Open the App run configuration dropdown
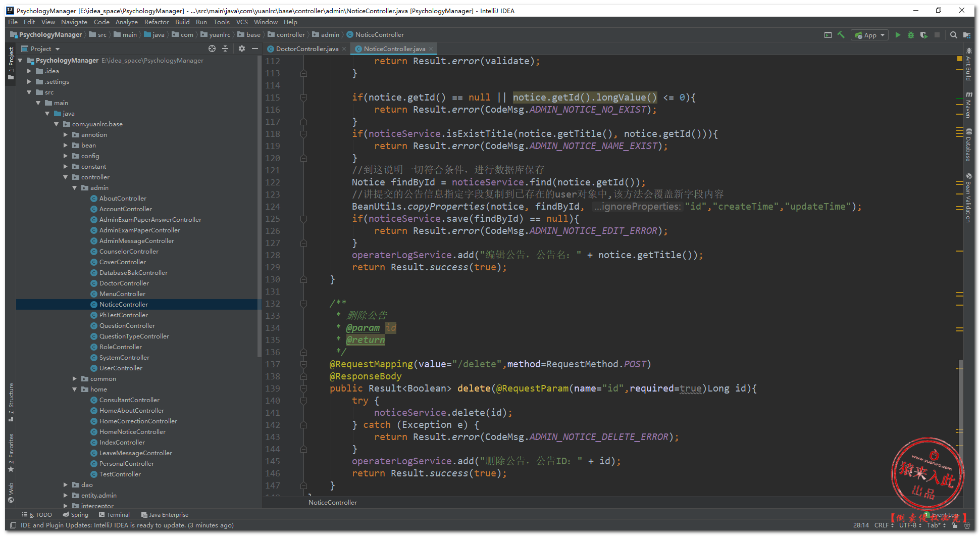Viewport: 980px width, 536px height. pos(870,35)
